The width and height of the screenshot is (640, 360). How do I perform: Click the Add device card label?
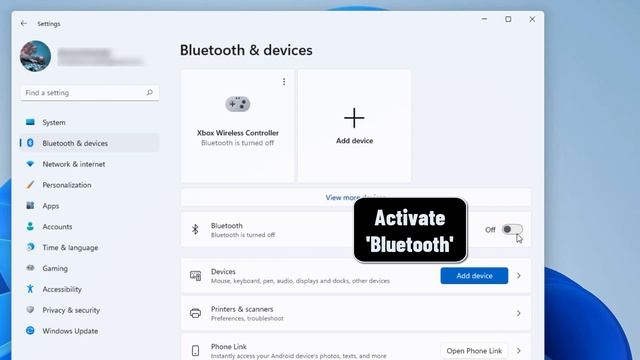354,141
